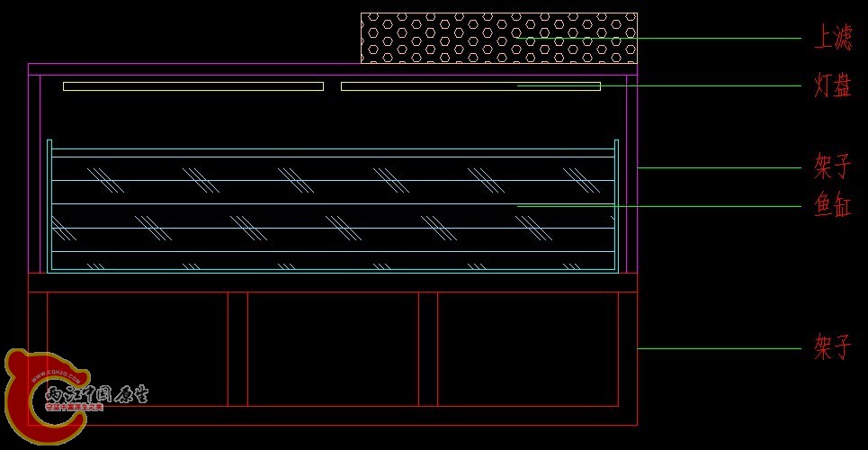The height and width of the screenshot is (450, 868).
Task: Click the left yellow light panel rectangle
Action: 193,85
